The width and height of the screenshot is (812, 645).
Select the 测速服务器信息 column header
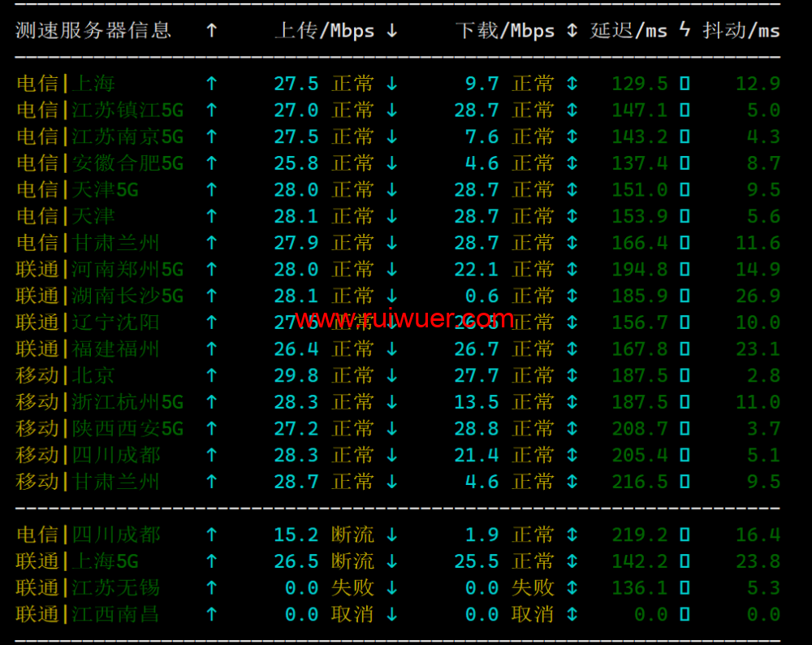coord(93,31)
